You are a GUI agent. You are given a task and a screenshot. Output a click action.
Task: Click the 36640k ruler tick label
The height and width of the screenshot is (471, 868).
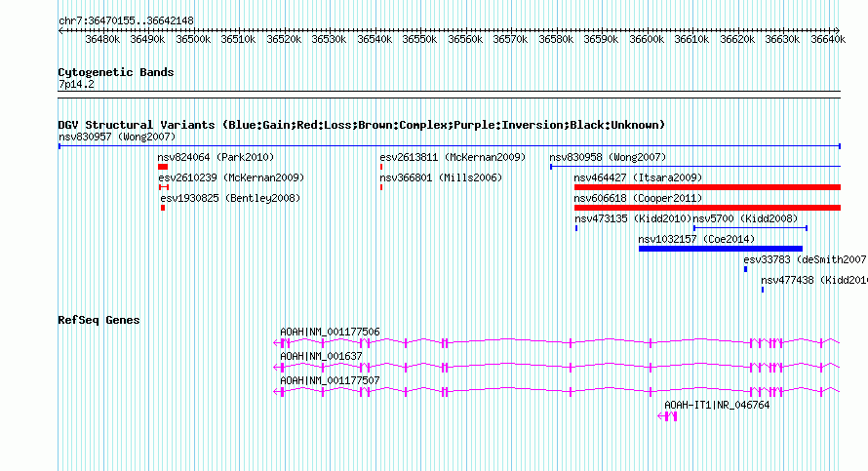pos(828,39)
